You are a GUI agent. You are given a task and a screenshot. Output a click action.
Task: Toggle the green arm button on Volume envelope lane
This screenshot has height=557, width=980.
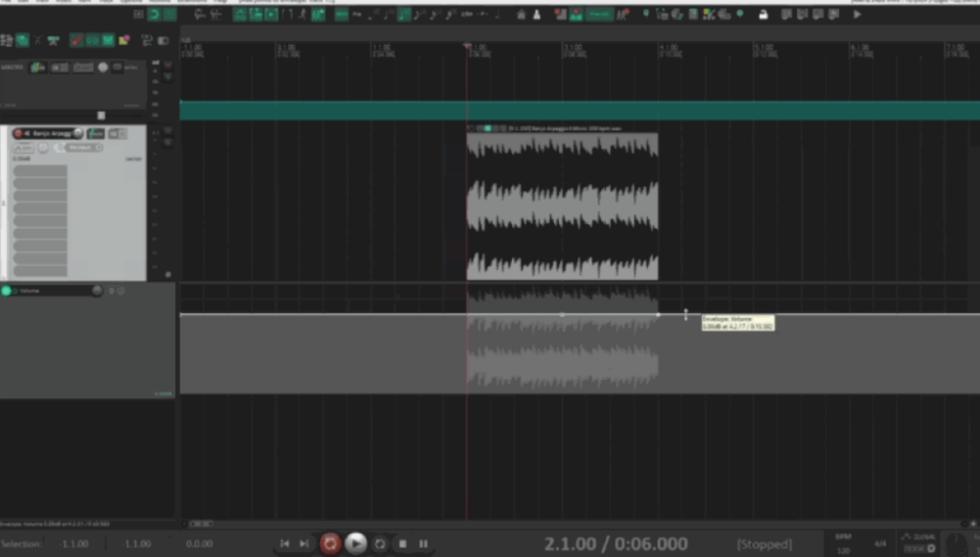point(7,291)
